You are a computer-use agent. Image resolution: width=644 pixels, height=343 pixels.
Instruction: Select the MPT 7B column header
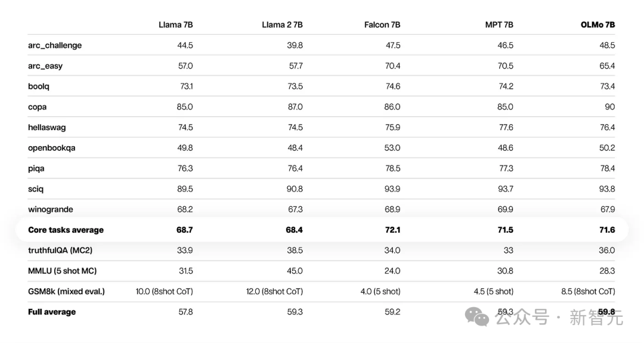pos(499,25)
